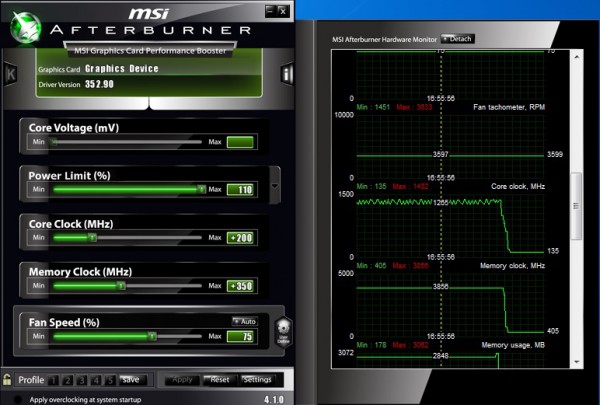
Task: Select profile slot 3
Action: (82, 380)
